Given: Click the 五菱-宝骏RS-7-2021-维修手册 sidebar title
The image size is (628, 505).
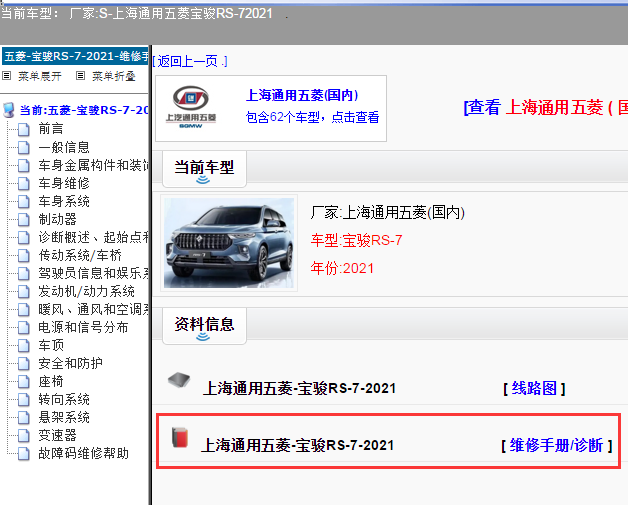Looking at the screenshot, I should [x=75, y=56].
